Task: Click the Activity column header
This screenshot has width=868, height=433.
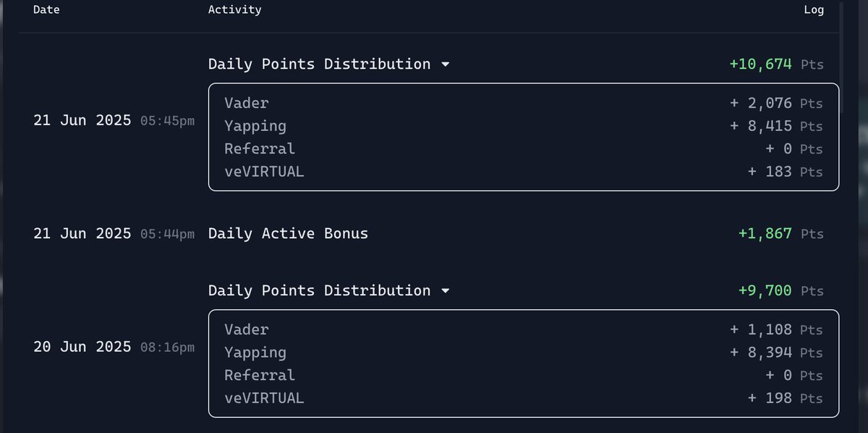Action: 235,10
